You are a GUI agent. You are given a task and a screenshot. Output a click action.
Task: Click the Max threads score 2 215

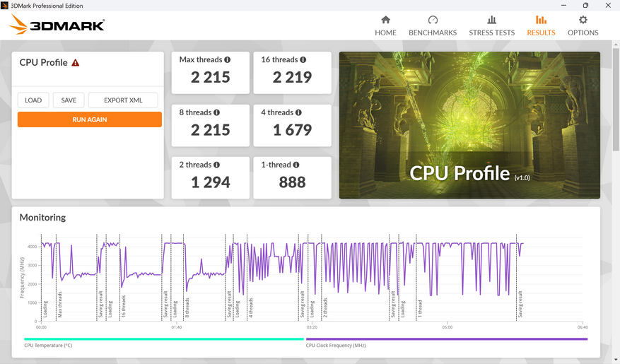211,77
